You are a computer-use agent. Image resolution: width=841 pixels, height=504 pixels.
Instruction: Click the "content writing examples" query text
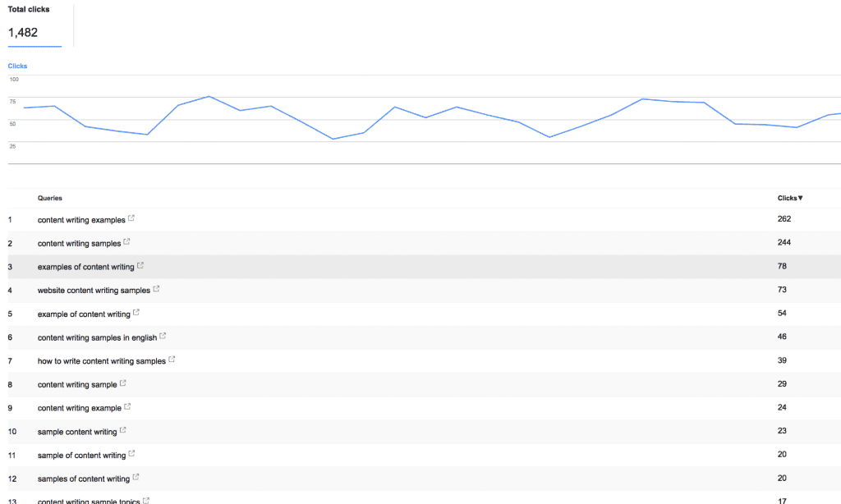tap(81, 219)
